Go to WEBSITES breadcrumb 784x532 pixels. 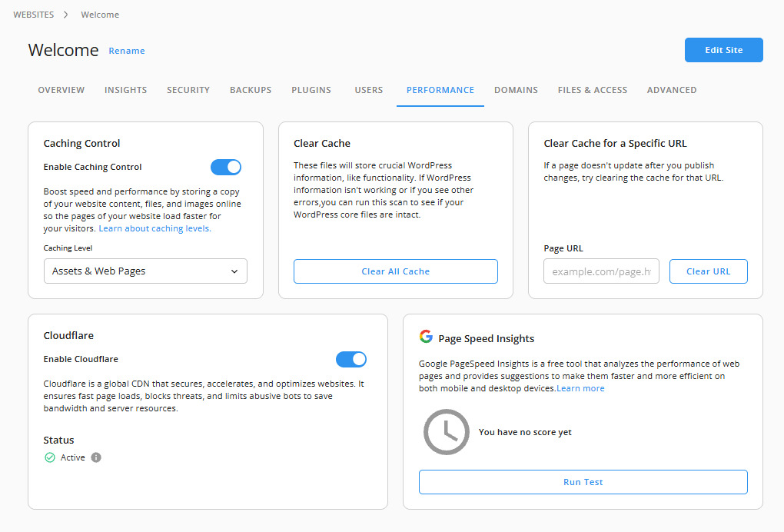[x=34, y=15]
